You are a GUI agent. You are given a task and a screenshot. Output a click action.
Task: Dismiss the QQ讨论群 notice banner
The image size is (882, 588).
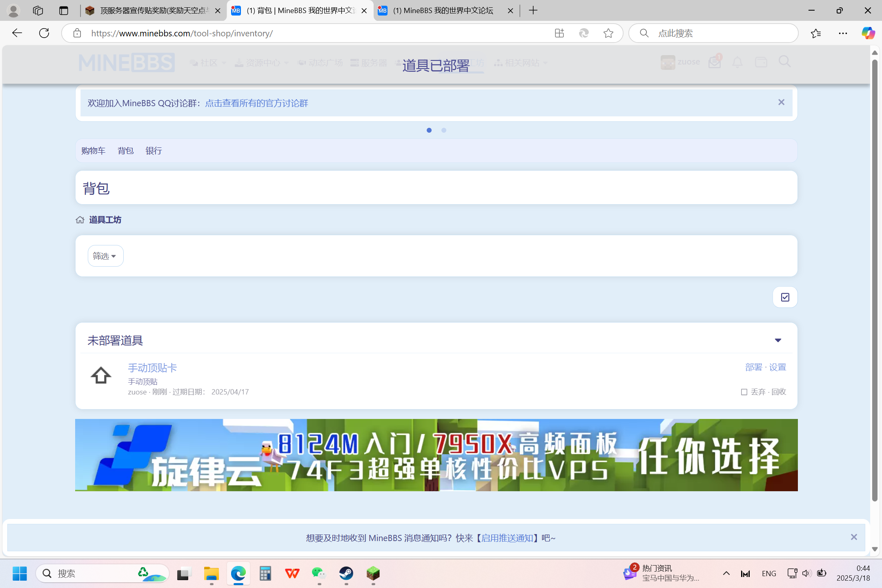[781, 102]
